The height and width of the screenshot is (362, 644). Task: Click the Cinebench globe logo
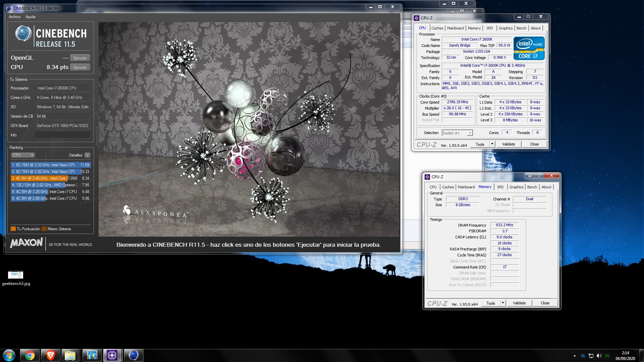point(23,34)
